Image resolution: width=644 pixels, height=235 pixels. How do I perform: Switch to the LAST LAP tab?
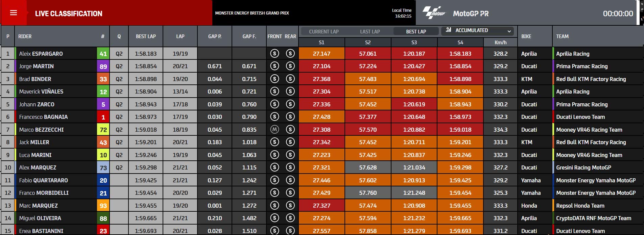pos(370,31)
